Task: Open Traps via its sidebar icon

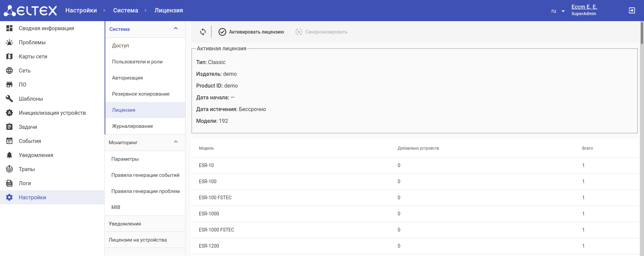Action: [9, 169]
